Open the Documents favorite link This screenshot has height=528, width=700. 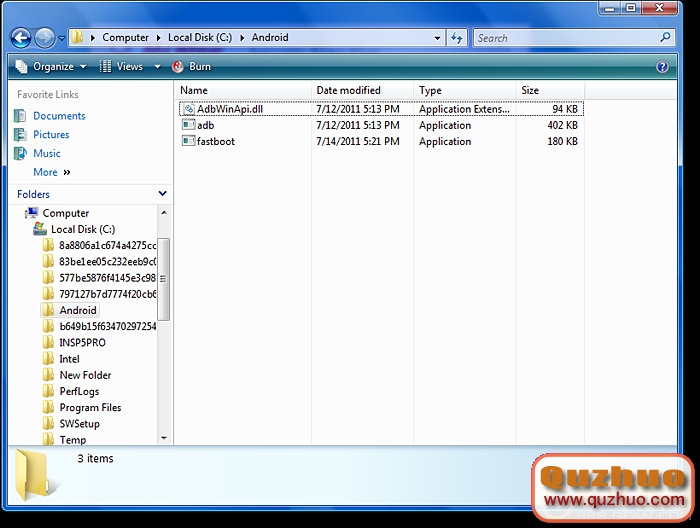tap(59, 116)
